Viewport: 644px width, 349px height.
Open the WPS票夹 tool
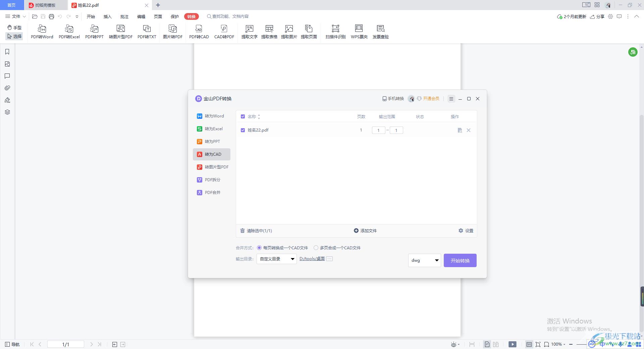pyautogui.click(x=359, y=32)
